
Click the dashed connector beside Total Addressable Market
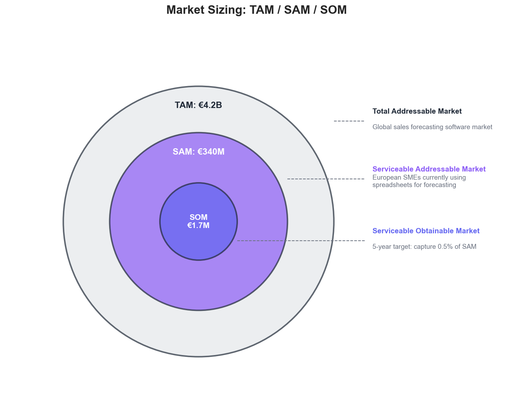(349, 121)
